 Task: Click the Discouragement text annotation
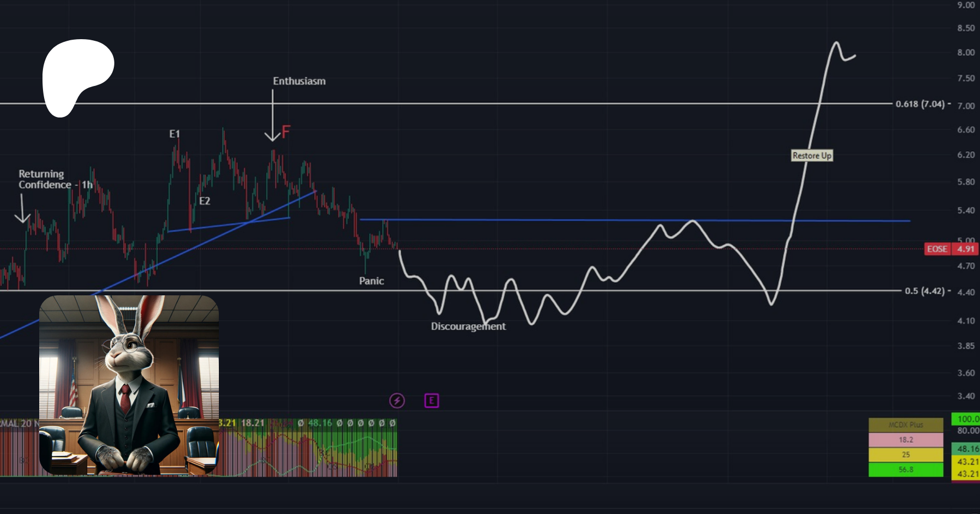point(468,326)
